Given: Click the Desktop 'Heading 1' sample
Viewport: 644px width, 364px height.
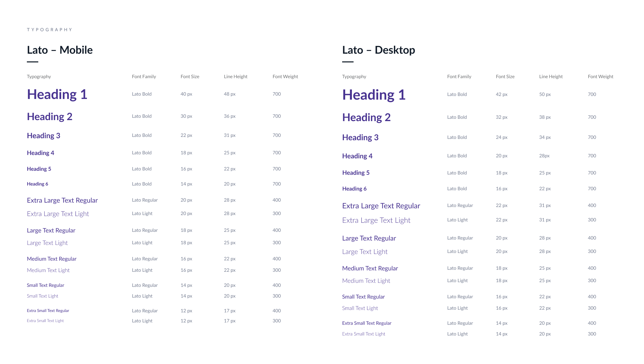Looking at the screenshot, I should coord(374,95).
